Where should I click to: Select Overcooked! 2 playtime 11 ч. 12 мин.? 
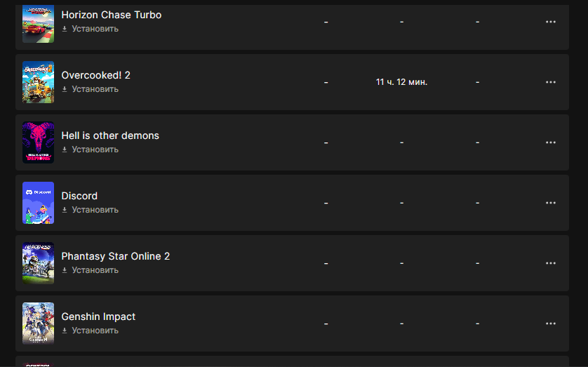pyautogui.click(x=401, y=82)
